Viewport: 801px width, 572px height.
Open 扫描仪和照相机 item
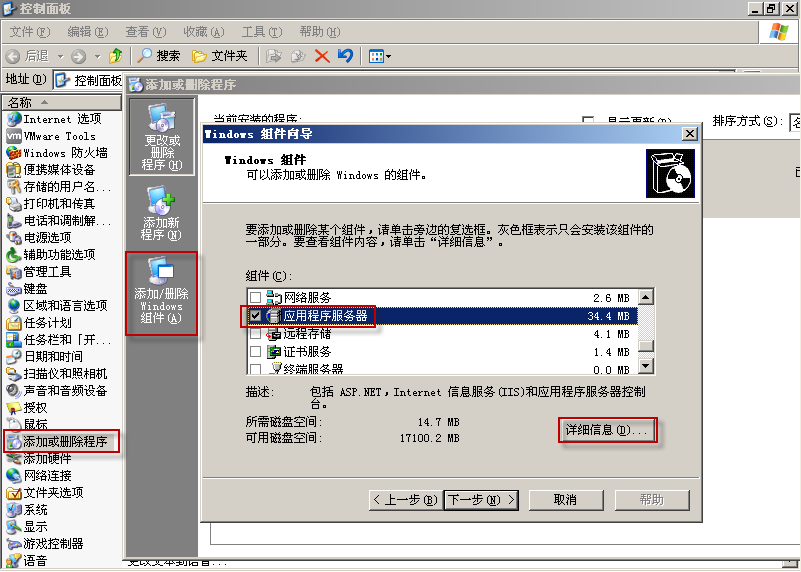pyautogui.click(x=56, y=373)
